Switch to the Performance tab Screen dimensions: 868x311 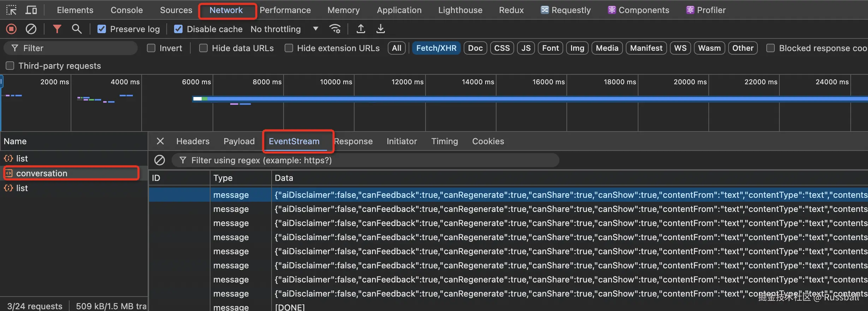pyautogui.click(x=285, y=10)
